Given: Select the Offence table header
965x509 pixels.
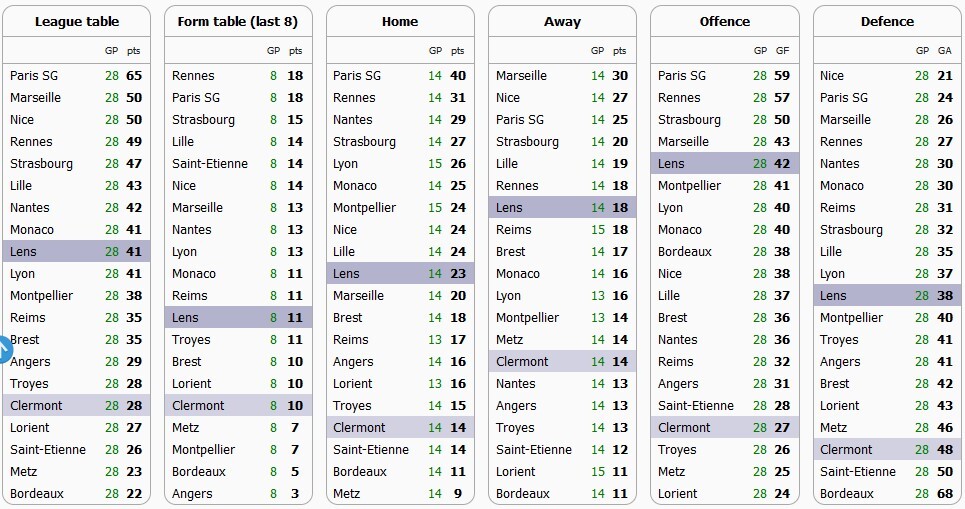Looking at the screenshot, I should pyautogui.click(x=725, y=21).
